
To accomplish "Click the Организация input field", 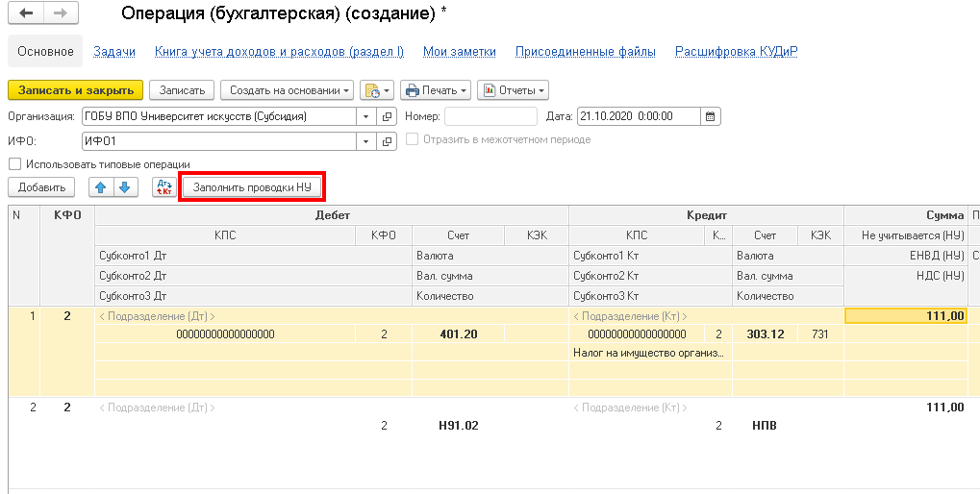I will pyautogui.click(x=218, y=116).
